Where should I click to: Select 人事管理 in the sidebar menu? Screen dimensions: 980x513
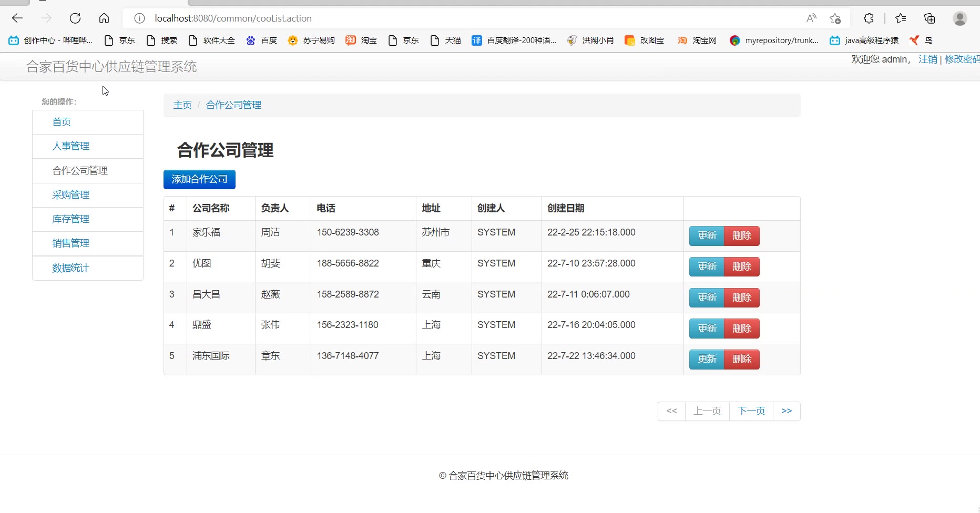pyautogui.click(x=70, y=146)
